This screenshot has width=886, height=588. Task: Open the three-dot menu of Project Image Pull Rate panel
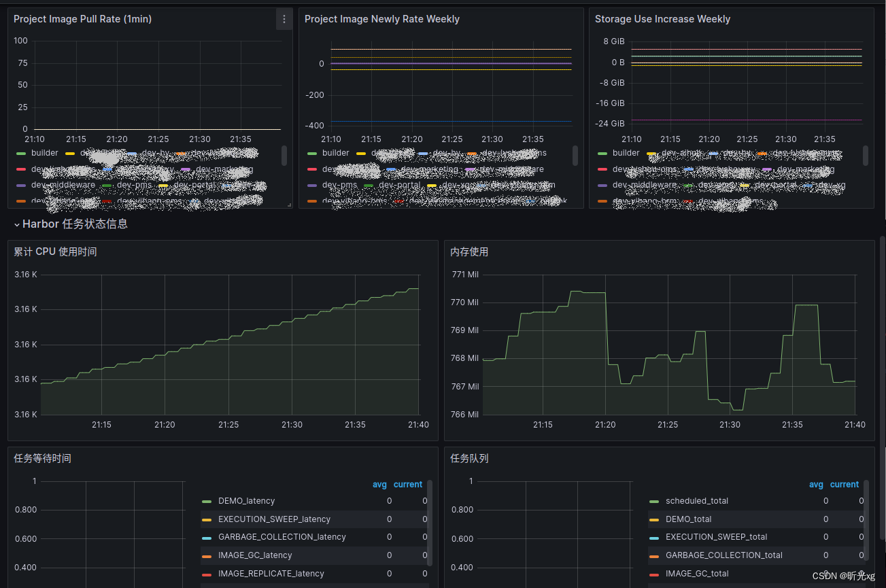click(x=284, y=19)
